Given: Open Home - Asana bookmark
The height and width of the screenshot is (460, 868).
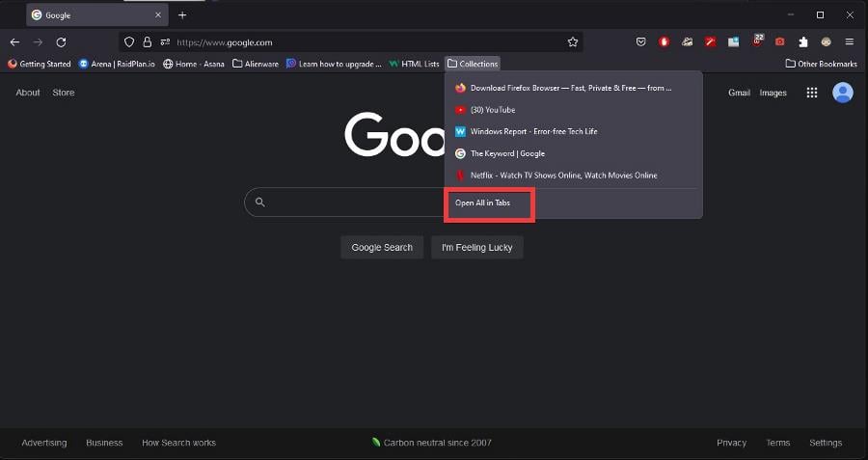Looking at the screenshot, I should [x=194, y=65].
